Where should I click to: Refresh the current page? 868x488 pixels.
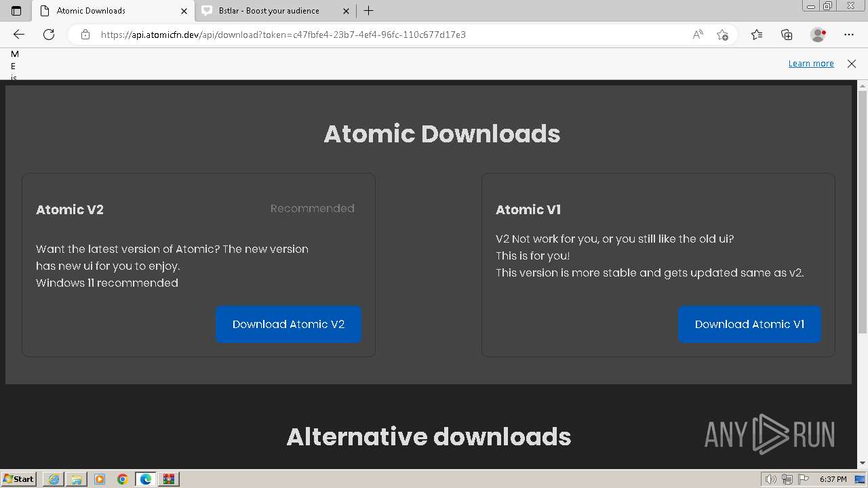pyautogui.click(x=49, y=35)
